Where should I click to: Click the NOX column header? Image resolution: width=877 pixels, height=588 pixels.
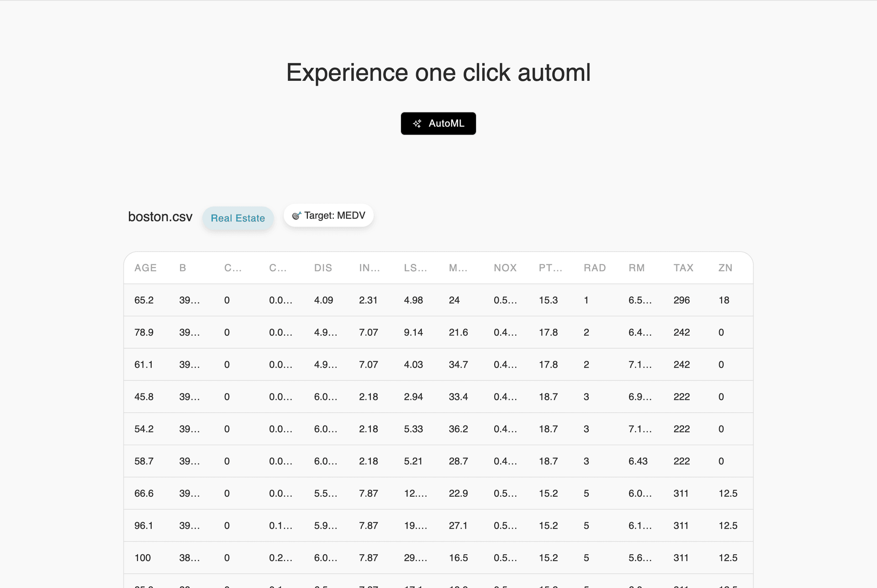tap(505, 268)
